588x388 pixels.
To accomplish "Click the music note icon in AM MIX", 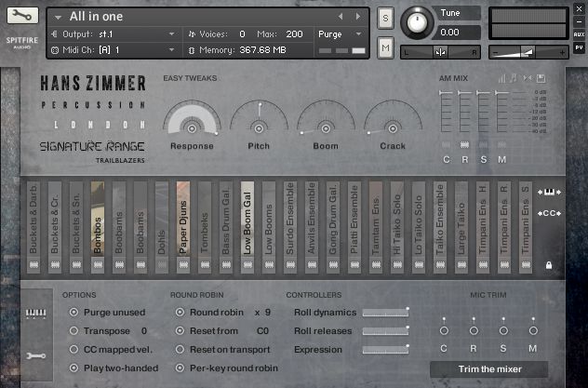I will 514,78.
